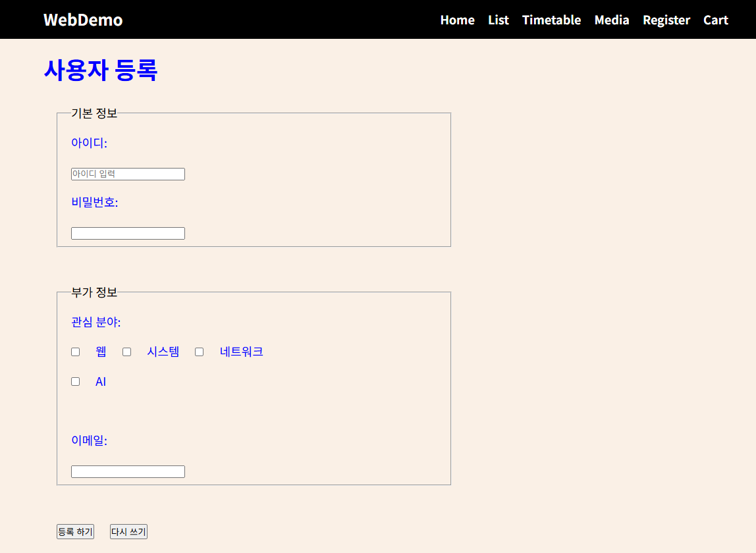Click the 아이디 입력 input field
Viewport: 756px width, 553px height.
pos(128,174)
